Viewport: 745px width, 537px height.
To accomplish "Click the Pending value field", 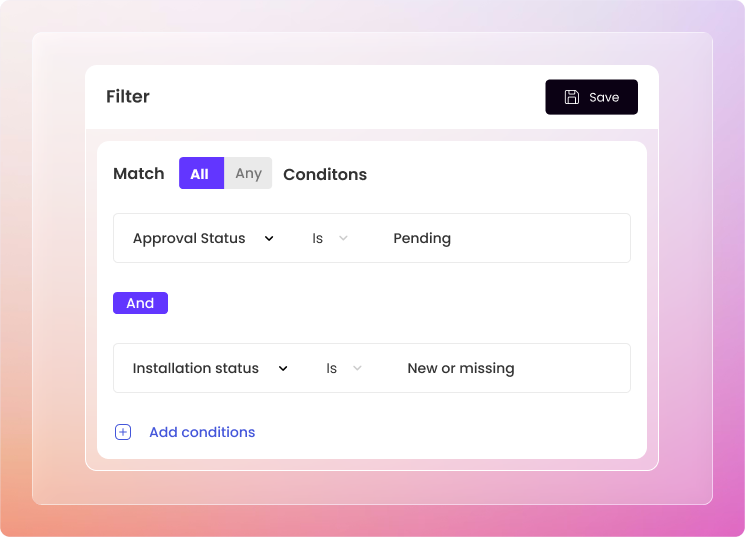I will point(422,239).
